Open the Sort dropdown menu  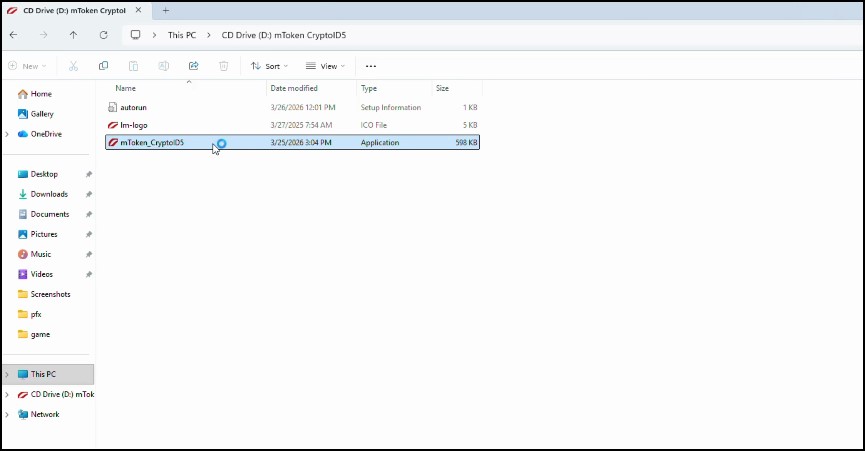[269, 66]
